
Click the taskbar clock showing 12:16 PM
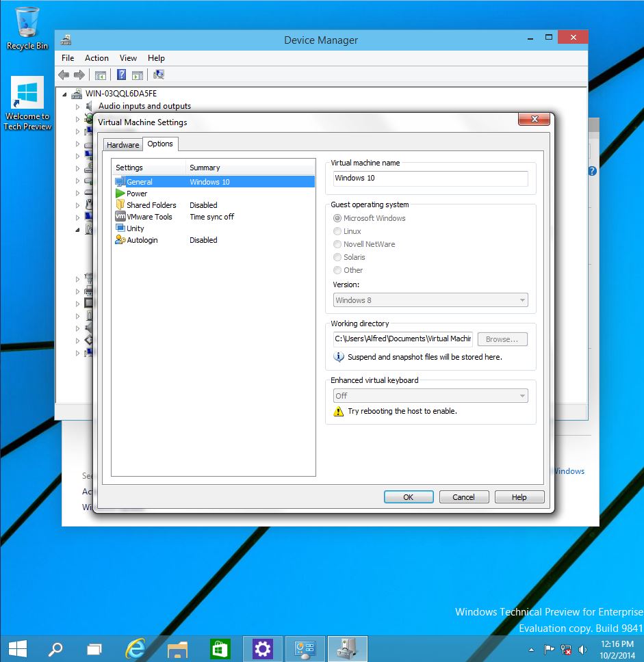pyautogui.click(x=617, y=649)
